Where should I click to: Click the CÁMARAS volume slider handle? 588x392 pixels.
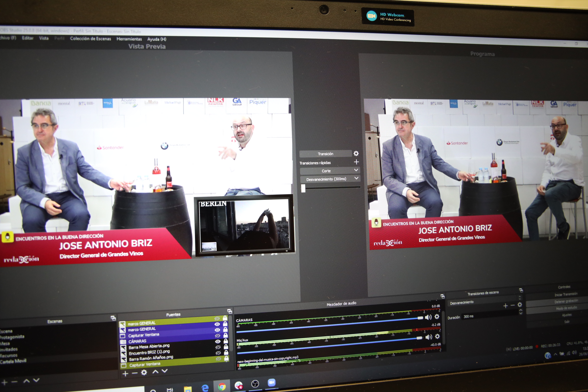click(420, 318)
